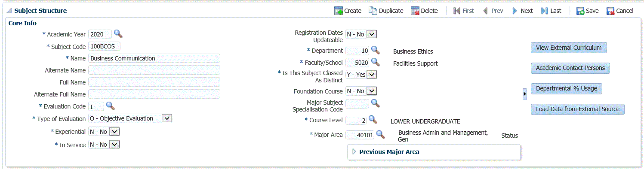The image size is (644, 169).
Task: Click the Department number field
Action: coord(357,51)
